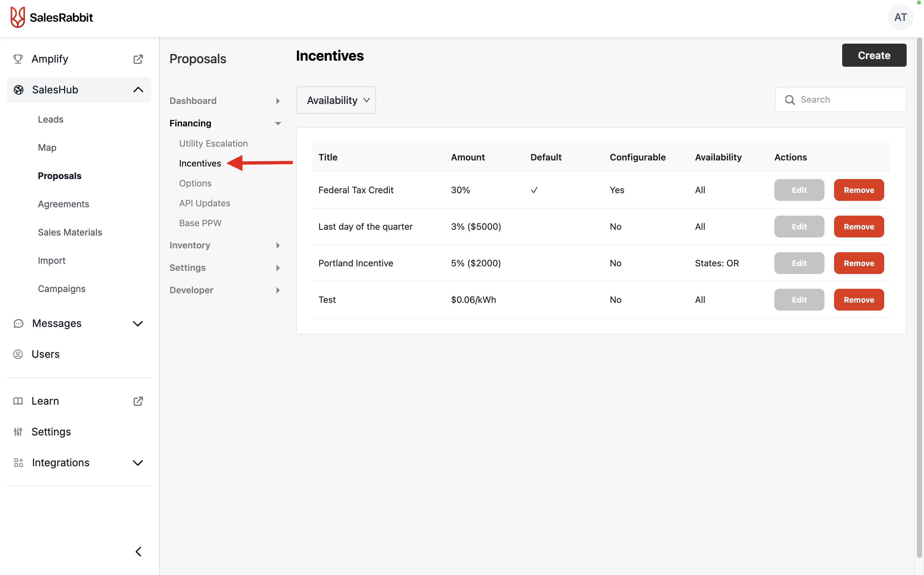Open Utility Escalation under Financing
The height and width of the screenshot is (575, 924).
(x=214, y=143)
